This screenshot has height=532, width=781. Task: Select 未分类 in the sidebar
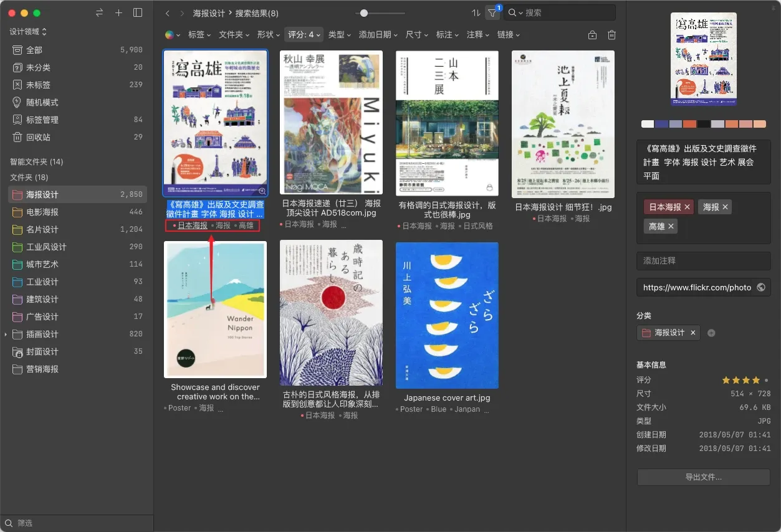77,67
